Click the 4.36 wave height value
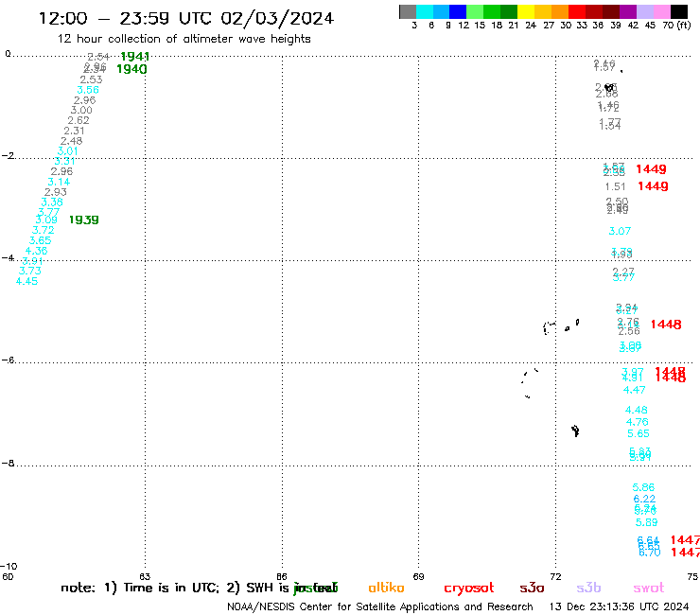Screen dimensions: 700x615 pos(37,251)
